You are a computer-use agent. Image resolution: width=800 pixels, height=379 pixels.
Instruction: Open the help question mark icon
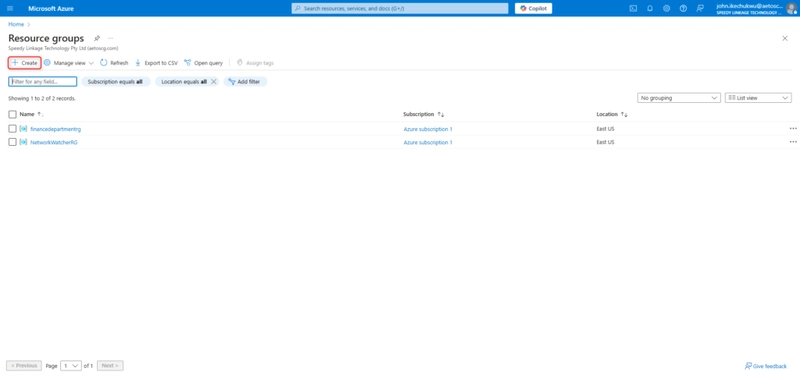coord(683,8)
